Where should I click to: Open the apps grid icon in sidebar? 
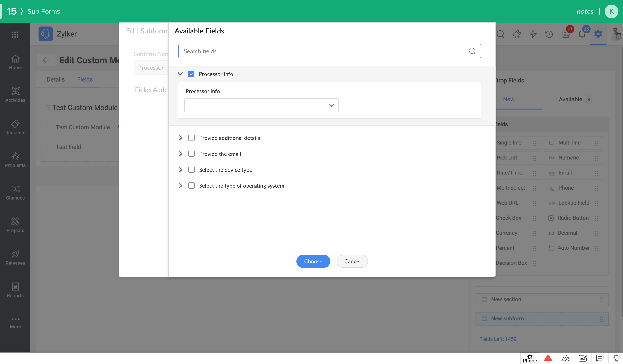[x=15, y=35]
